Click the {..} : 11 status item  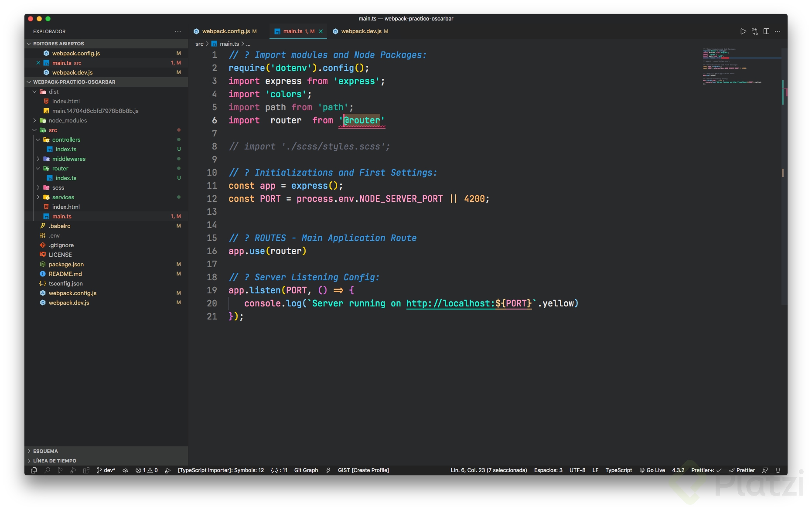click(279, 470)
